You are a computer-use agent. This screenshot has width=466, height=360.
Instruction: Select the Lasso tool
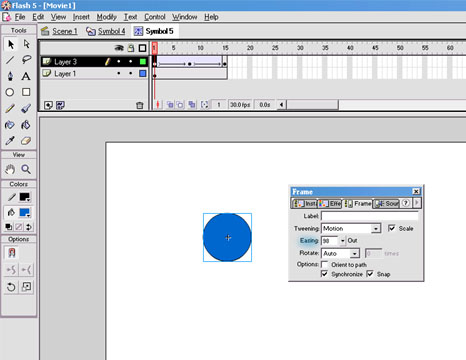click(x=26, y=60)
